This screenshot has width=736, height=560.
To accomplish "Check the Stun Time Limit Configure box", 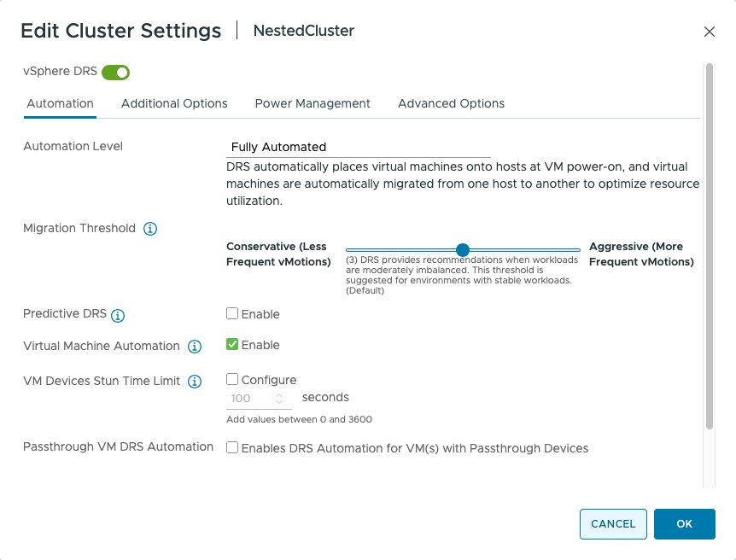I will [232, 379].
